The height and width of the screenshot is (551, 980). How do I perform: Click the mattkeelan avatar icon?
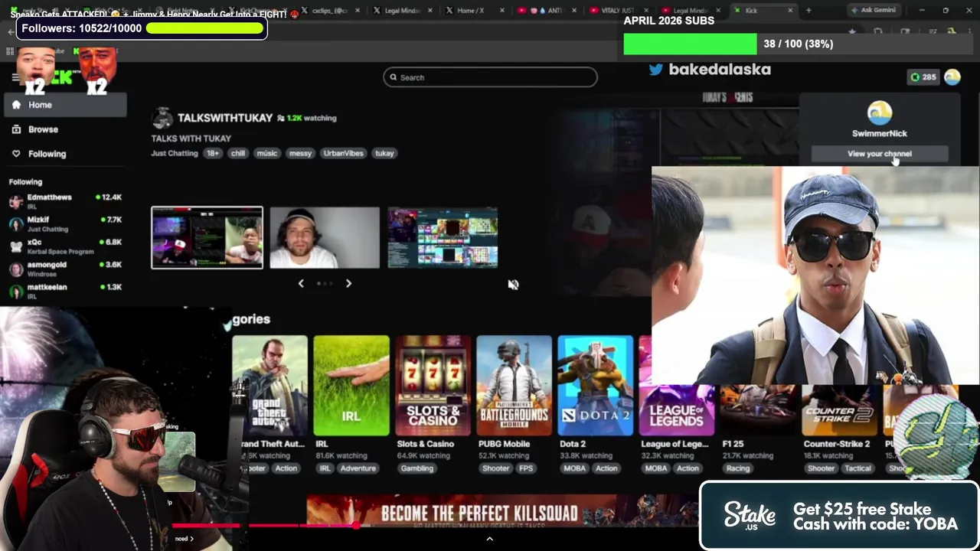coord(16,292)
